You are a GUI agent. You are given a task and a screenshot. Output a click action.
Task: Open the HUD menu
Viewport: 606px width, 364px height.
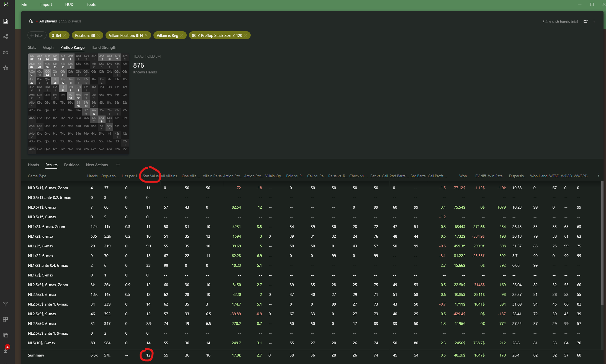69,4
